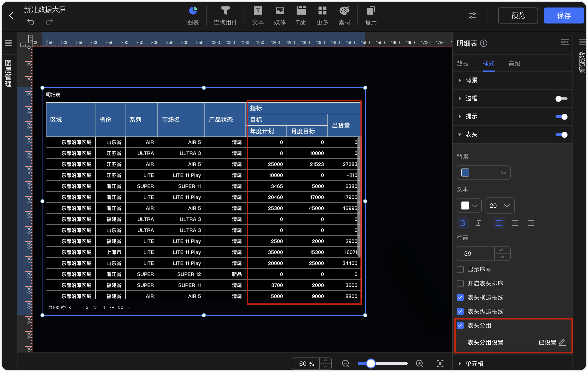Insert a 文本 text component
The width and height of the screenshot is (588, 372).
point(258,16)
